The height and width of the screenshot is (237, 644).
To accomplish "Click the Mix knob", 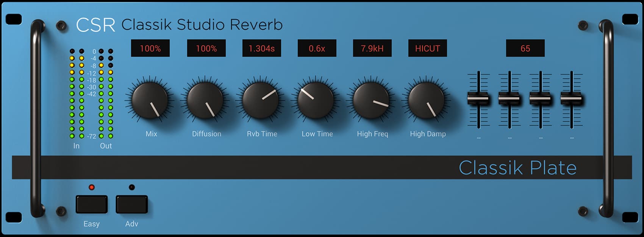I will [150, 100].
